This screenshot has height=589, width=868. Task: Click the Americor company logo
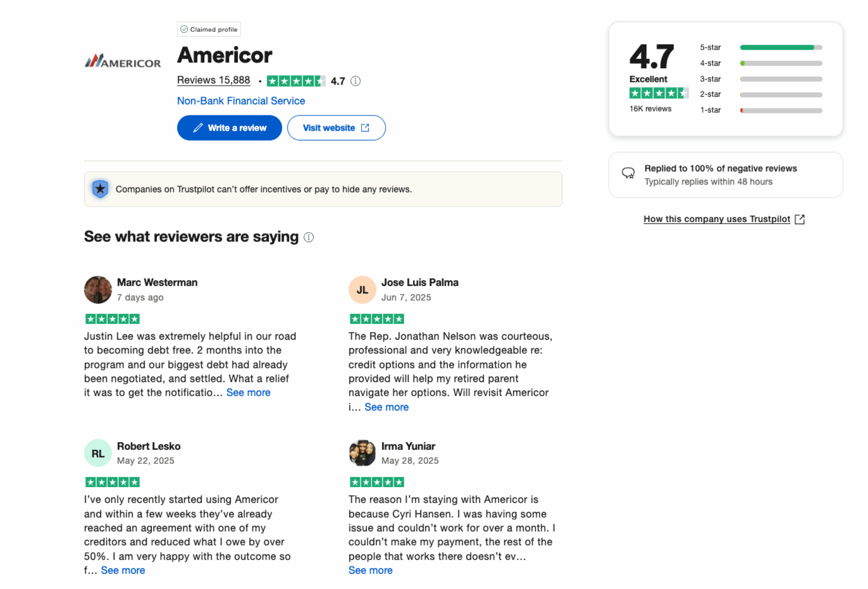point(123,61)
